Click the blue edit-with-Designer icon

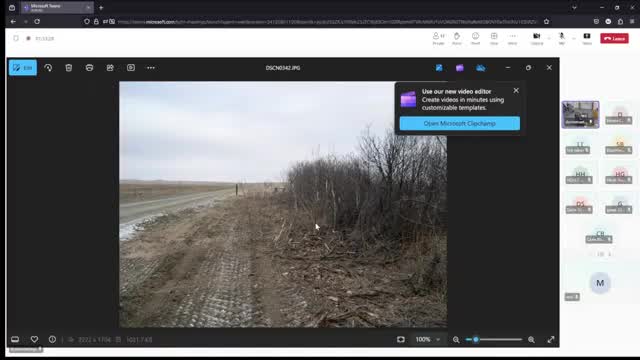[439, 68]
